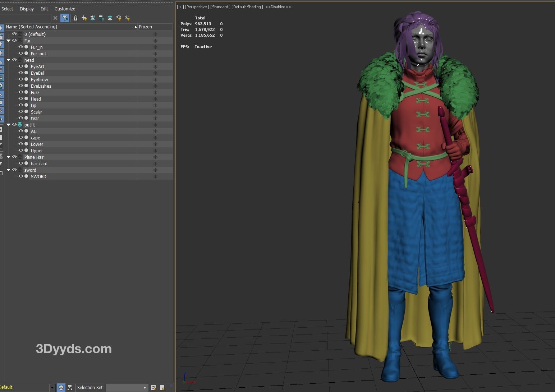Toggle frozen state for the Head object
The image size is (555, 392).
[x=155, y=99]
